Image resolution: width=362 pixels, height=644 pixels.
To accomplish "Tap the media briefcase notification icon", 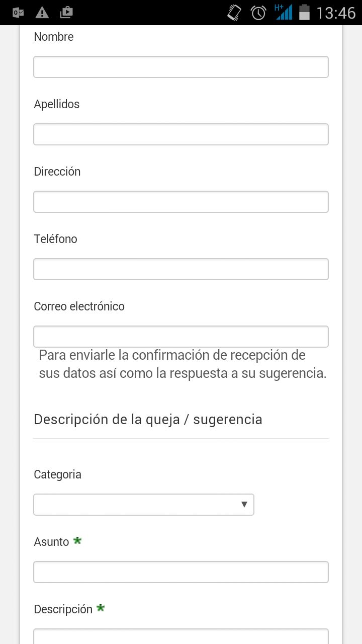I will [x=66, y=13].
